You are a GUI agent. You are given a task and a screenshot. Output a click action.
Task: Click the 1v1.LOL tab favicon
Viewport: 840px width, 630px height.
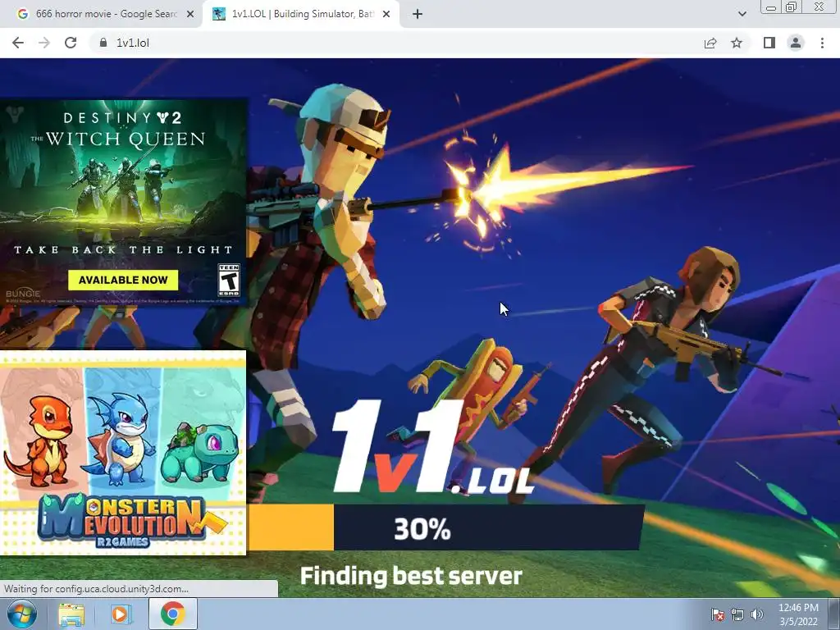pyautogui.click(x=218, y=15)
